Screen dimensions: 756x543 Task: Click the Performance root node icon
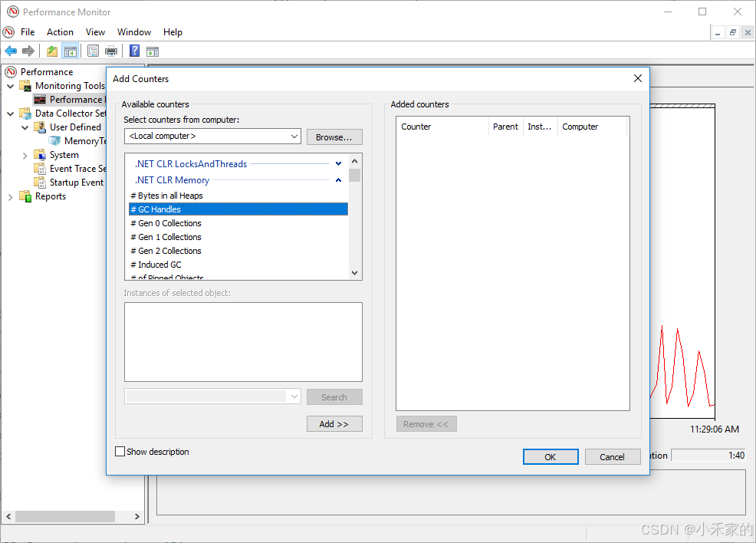coord(11,72)
